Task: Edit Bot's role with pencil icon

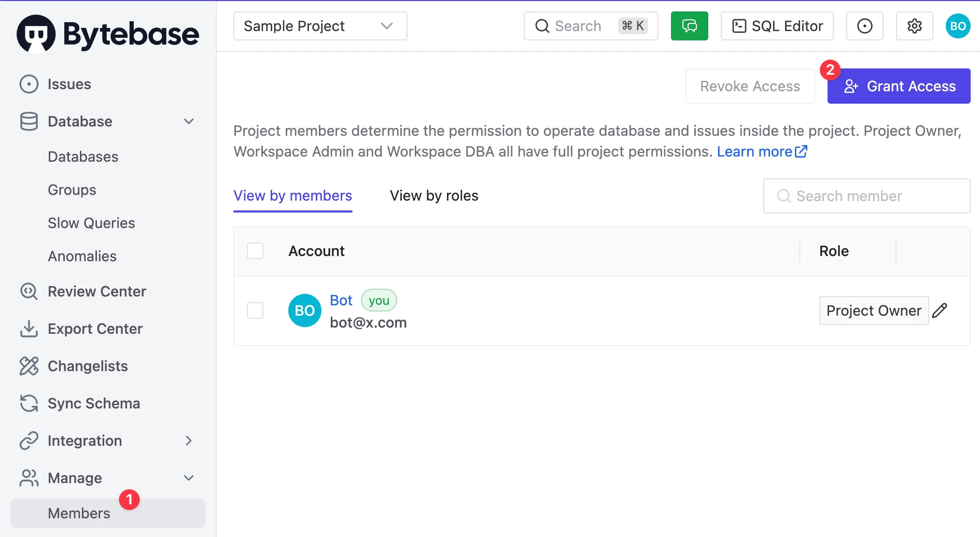Action: click(x=940, y=310)
